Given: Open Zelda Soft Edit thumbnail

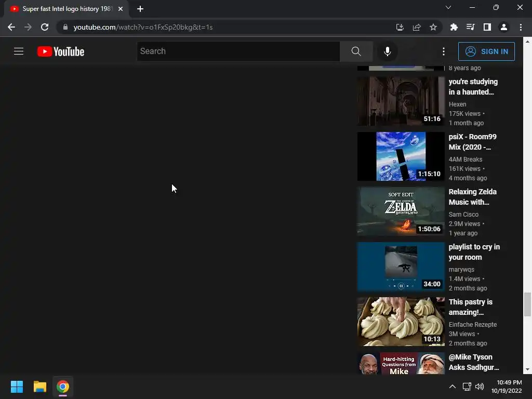Looking at the screenshot, I should (401, 211).
